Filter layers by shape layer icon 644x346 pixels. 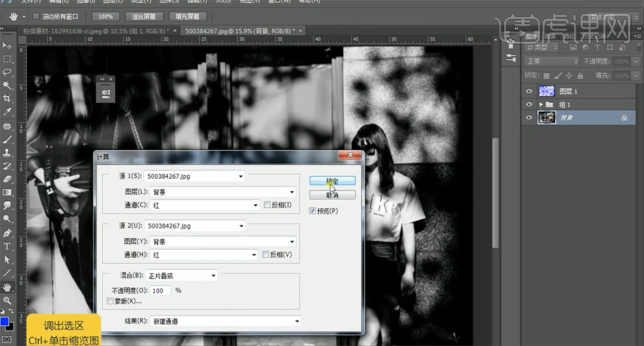click(610, 47)
